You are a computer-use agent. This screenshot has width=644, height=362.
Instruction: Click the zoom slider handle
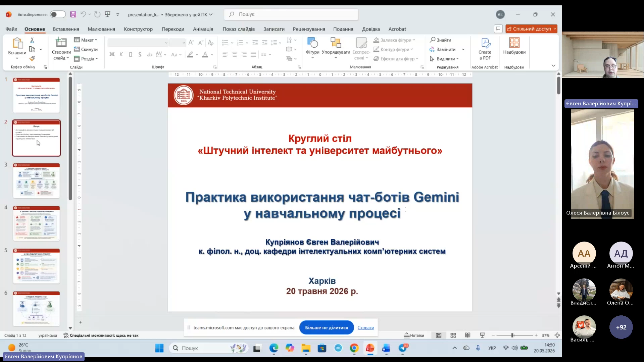[x=512, y=335]
